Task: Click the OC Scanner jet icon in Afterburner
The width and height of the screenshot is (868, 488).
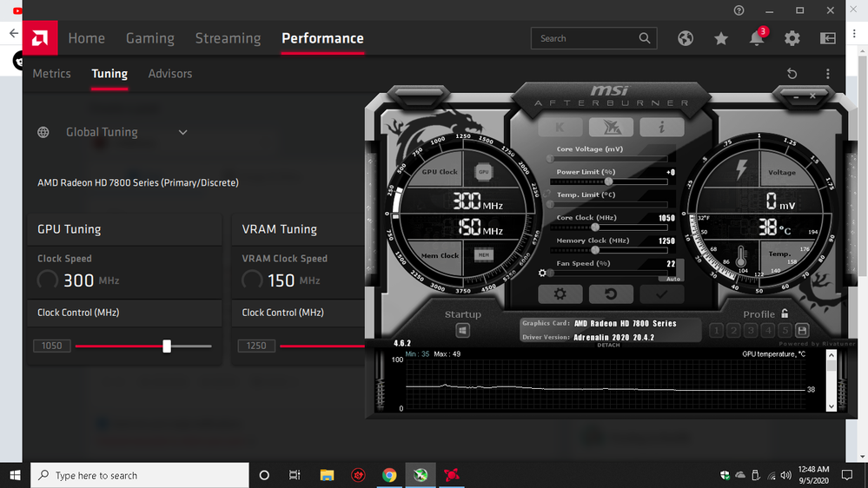Action: point(611,128)
